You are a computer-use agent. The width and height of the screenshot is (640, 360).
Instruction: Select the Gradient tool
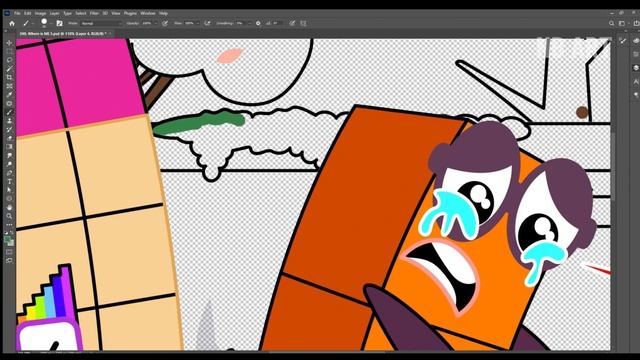coord(9,147)
